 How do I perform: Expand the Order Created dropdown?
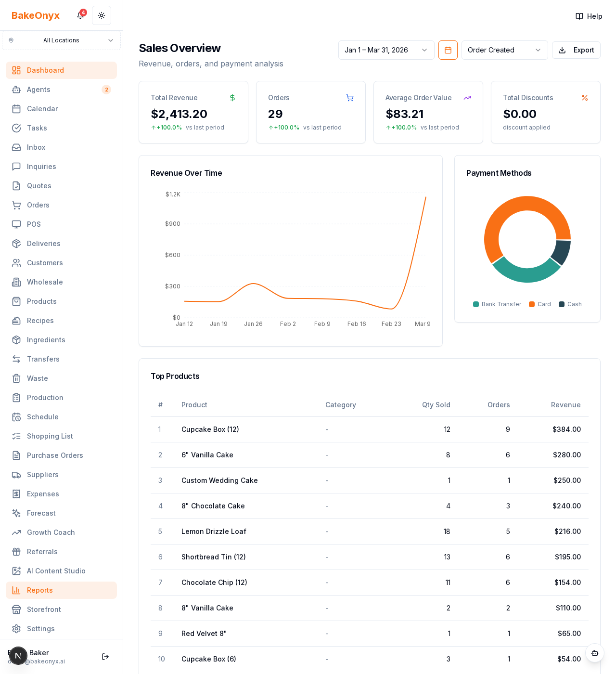click(505, 50)
